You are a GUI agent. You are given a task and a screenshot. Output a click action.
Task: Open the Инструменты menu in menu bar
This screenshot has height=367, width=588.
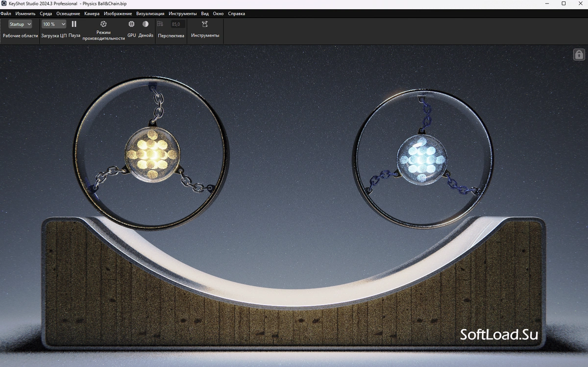(183, 14)
